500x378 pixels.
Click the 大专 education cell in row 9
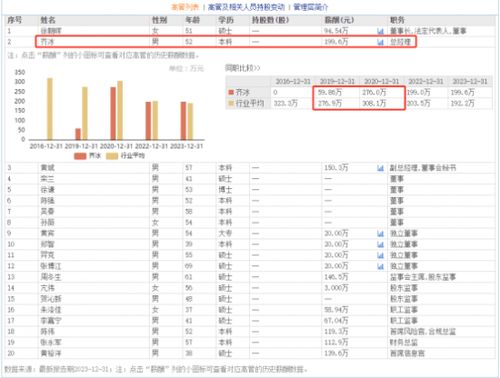pos(225,234)
